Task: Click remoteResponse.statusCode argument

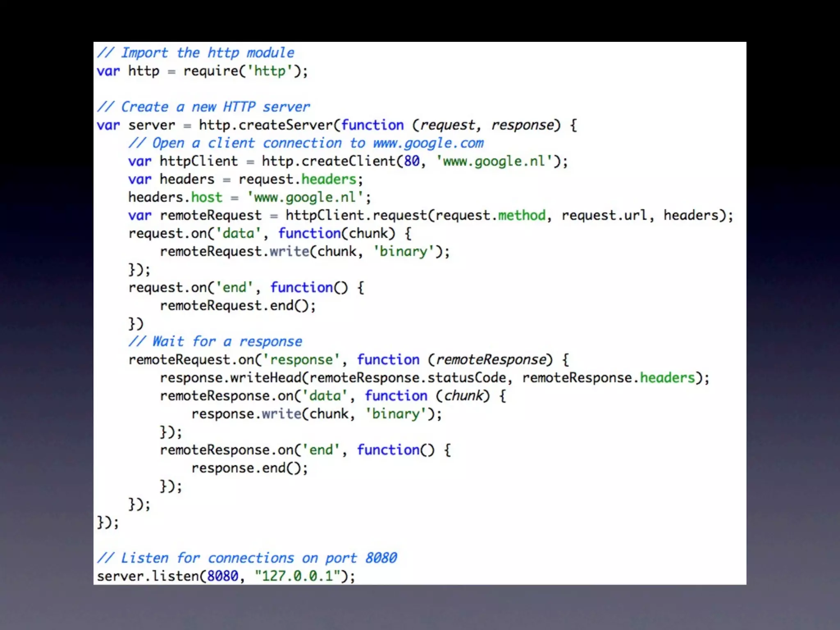Action: pos(408,378)
